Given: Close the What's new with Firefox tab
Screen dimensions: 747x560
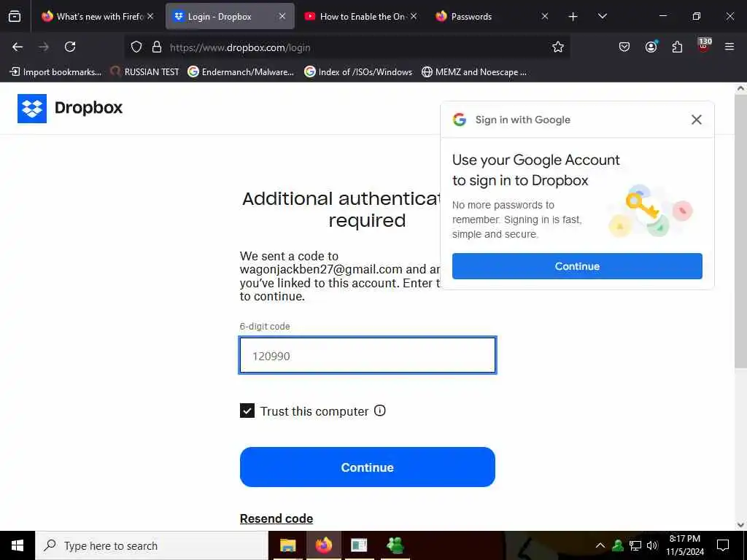Looking at the screenshot, I should 150,16.
